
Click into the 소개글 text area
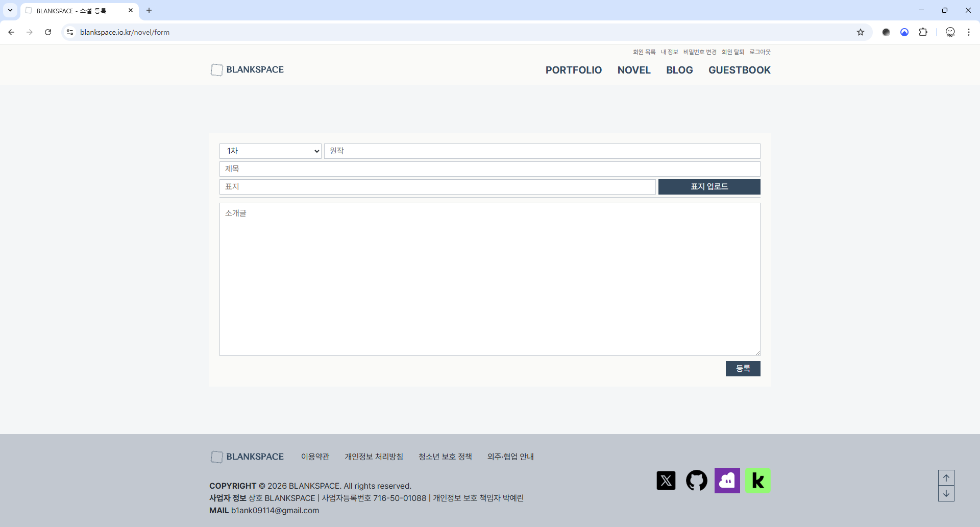click(489, 279)
